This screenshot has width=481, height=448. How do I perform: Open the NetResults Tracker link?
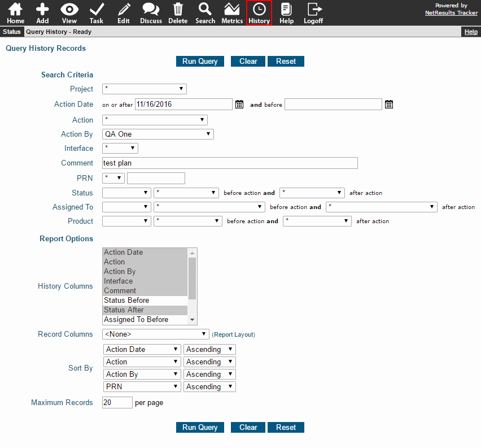click(x=451, y=13)
